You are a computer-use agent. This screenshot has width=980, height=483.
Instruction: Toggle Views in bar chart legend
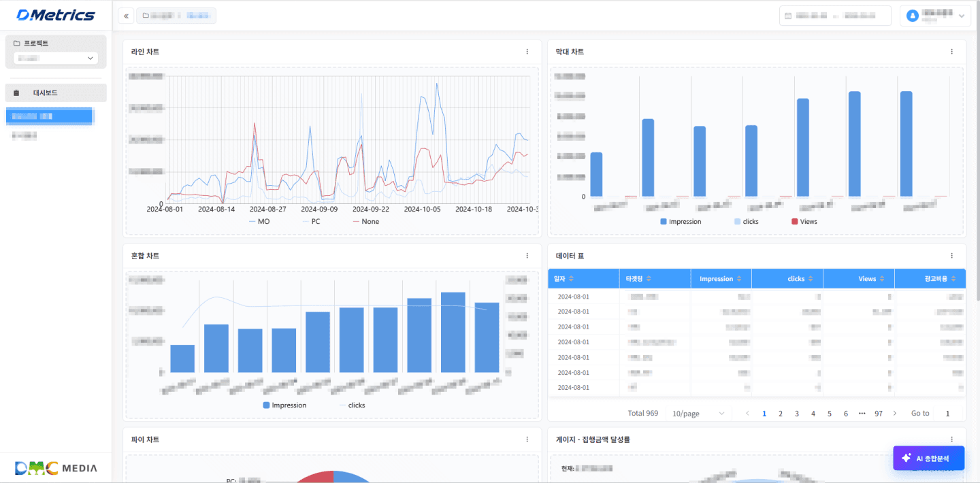(804, 222)
